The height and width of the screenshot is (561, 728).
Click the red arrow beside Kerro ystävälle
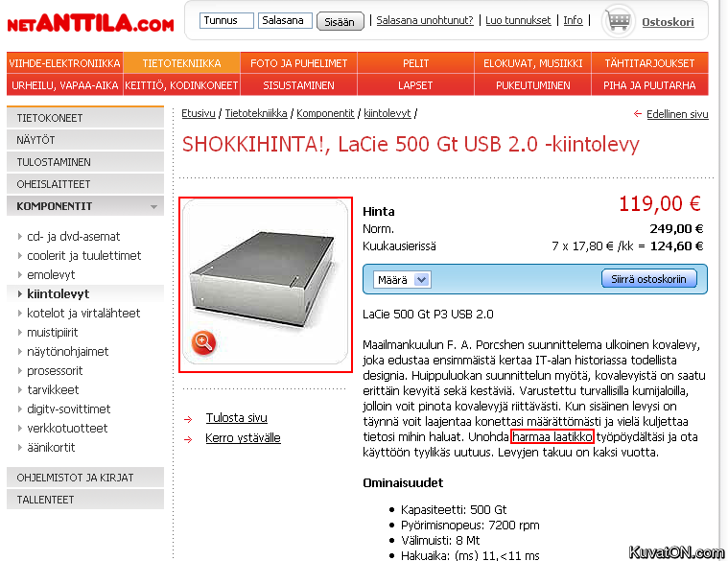tap(188, 439)
